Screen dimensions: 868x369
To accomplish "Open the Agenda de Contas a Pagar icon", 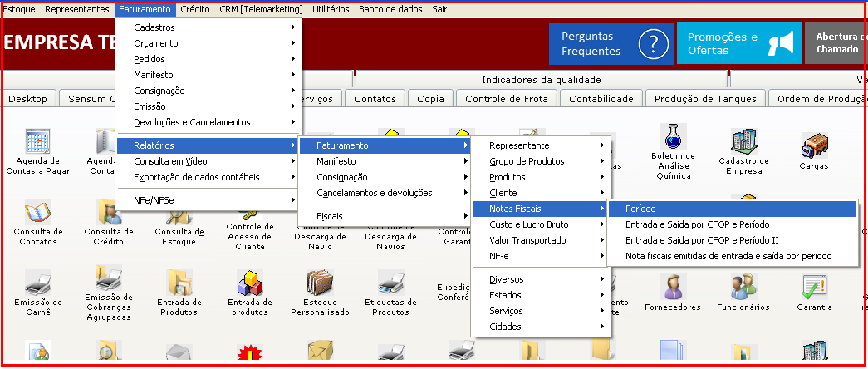I will pos(38,142).
